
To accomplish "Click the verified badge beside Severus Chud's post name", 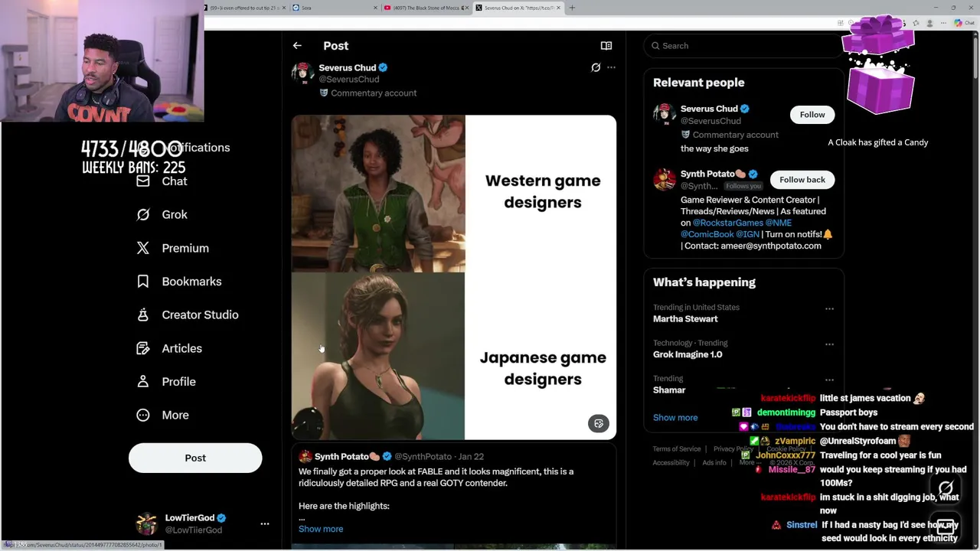I will tap(383, 67).
